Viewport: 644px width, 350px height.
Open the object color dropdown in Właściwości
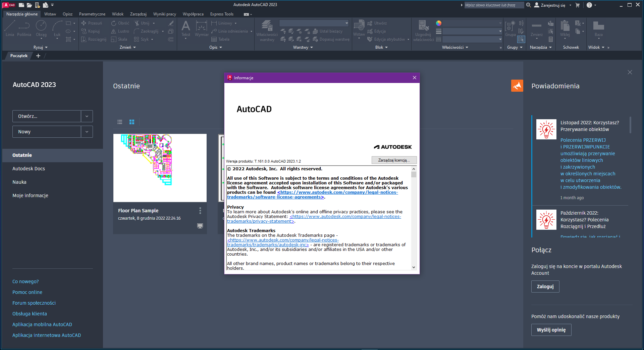[472, 23]
